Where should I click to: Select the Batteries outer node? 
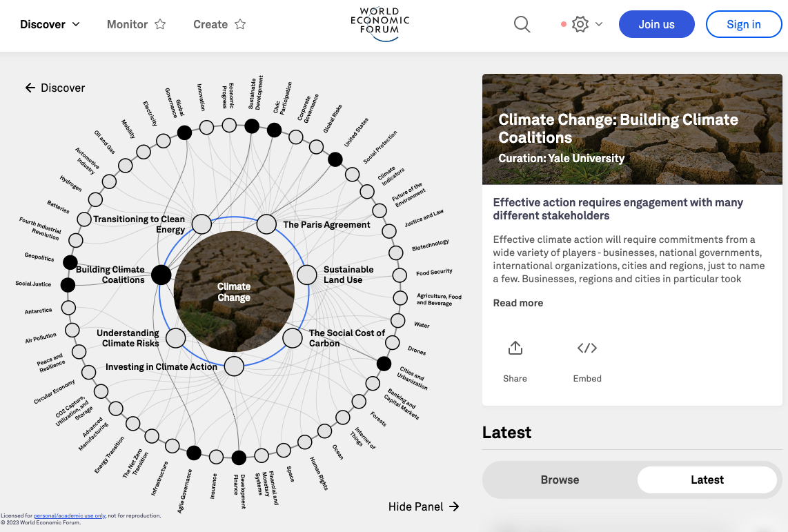[x=84, y=219]
